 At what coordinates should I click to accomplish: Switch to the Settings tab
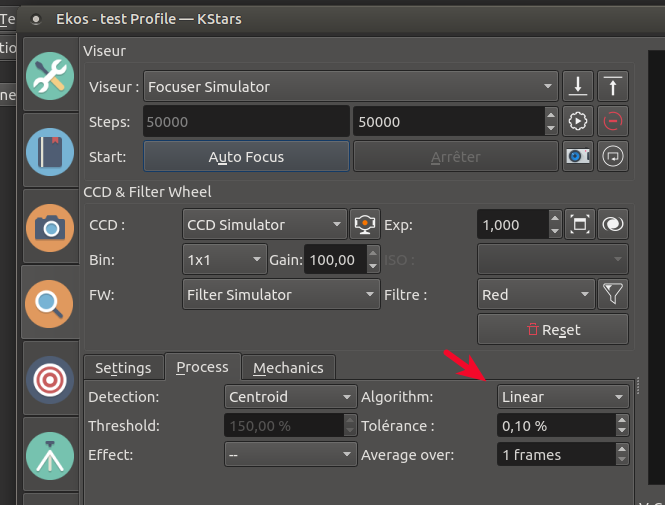(x=123, y=368)
